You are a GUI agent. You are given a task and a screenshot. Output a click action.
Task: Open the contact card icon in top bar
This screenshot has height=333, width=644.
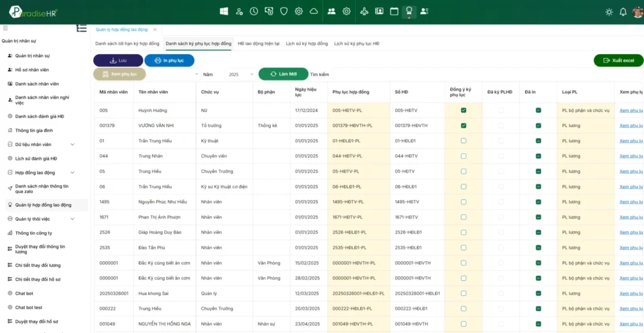[379, 11]
